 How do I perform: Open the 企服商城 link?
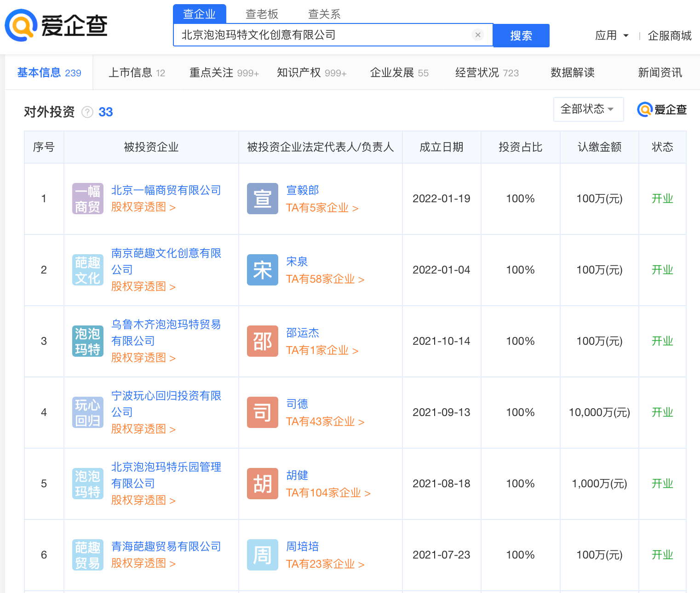pyautogui.click(x=670, y=35)
